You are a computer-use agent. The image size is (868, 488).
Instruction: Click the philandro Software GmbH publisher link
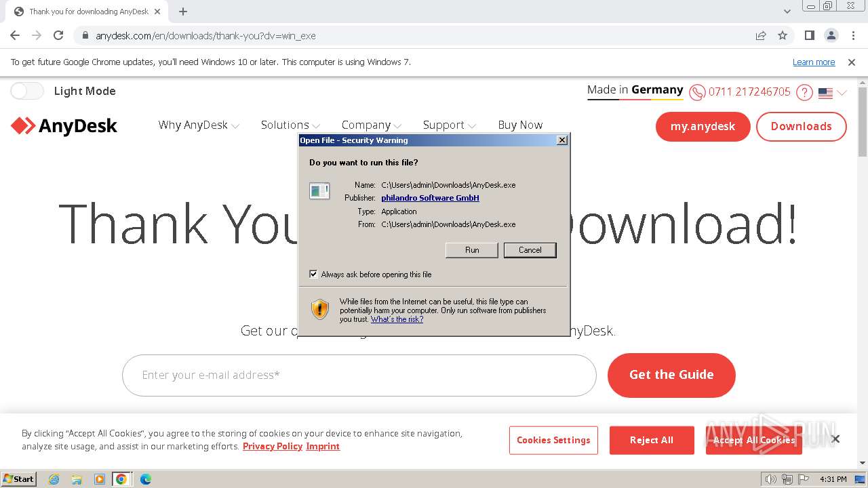click(x=430, y=198)
